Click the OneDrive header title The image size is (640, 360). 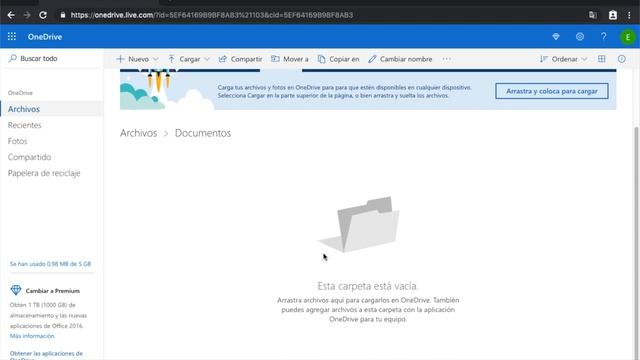(x=45, y=37)
